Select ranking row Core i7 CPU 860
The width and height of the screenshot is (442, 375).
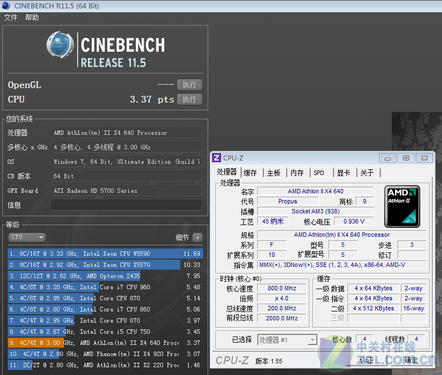pos(105,309)
